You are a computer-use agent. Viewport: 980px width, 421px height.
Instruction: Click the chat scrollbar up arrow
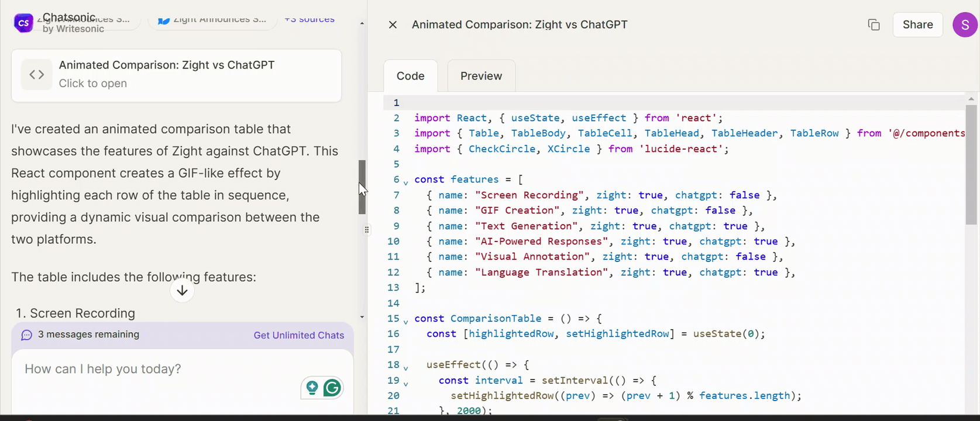362,23
